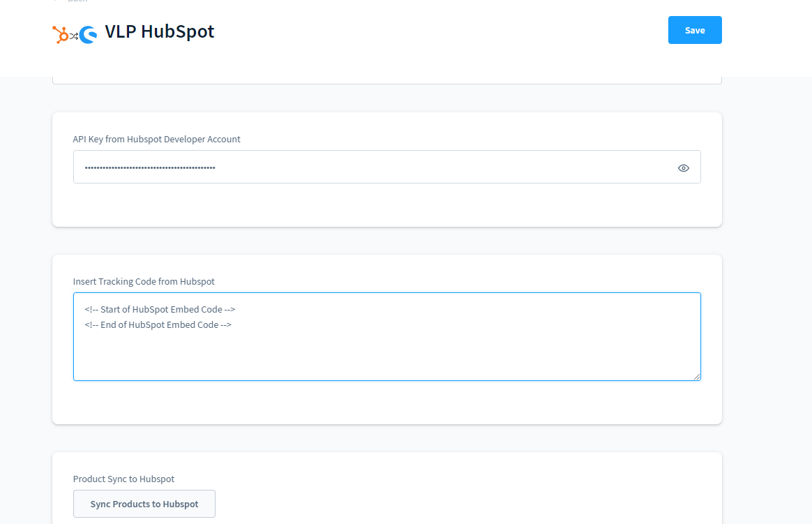This screenshot has width=812, height=524.
Task: Reveal the API key with eye icon
Action: pyautogui.click(x=683, y=168)
